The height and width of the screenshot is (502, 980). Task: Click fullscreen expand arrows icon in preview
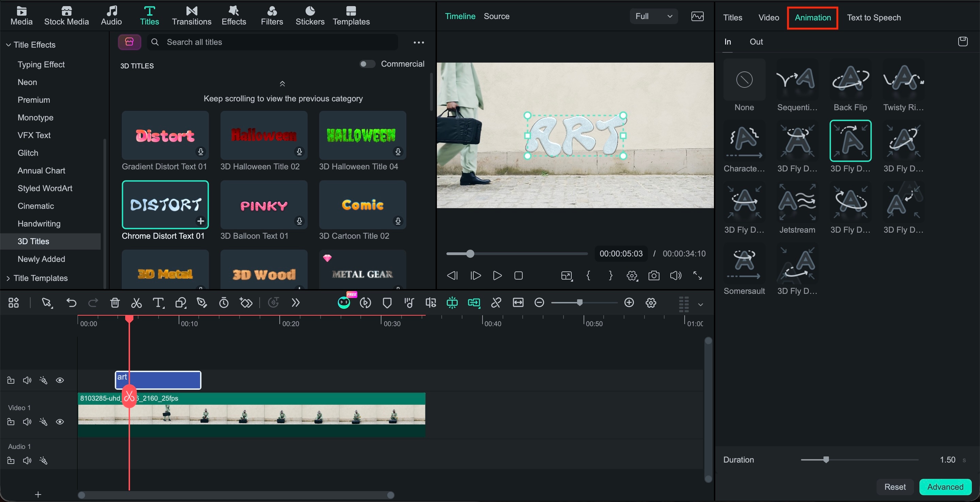697,275
